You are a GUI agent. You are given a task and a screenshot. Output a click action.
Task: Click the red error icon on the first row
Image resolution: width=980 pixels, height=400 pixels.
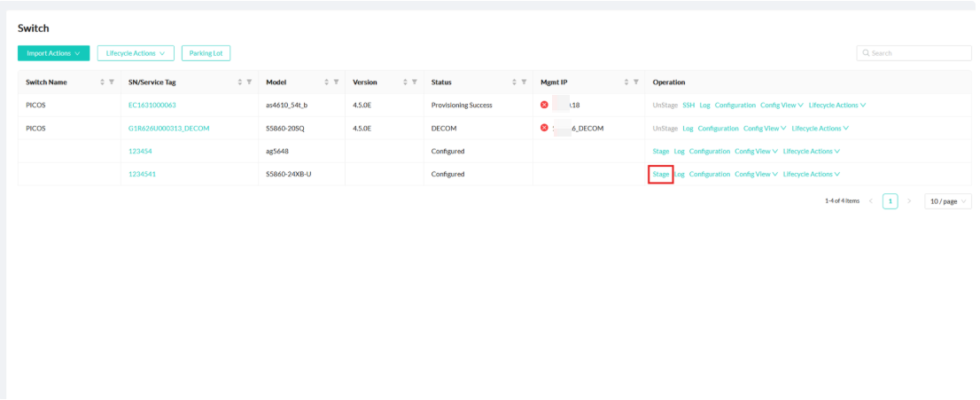click(544, 105)
